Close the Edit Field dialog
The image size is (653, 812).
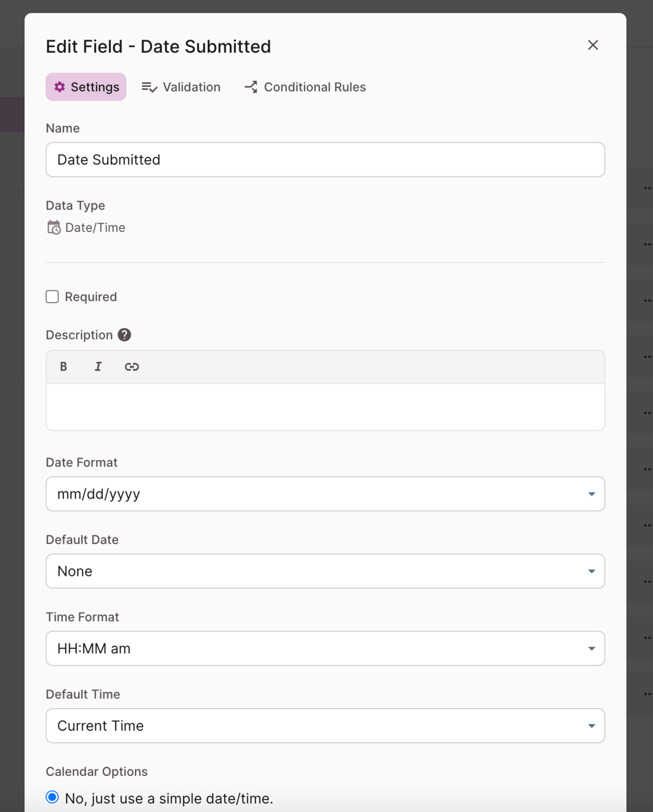pyautogui.click(x=593, y=45)
